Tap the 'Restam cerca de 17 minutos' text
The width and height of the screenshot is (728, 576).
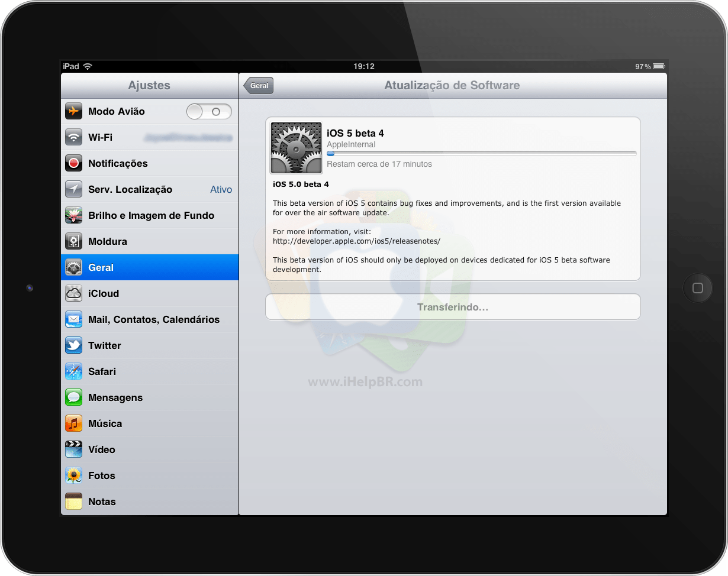click(x=379, y=164)
